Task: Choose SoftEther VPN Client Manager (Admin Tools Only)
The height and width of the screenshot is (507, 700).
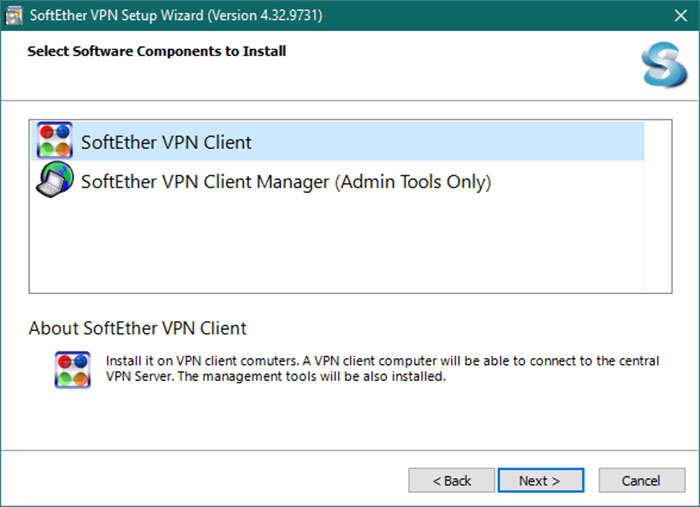Action: click(x=286, y=182)
